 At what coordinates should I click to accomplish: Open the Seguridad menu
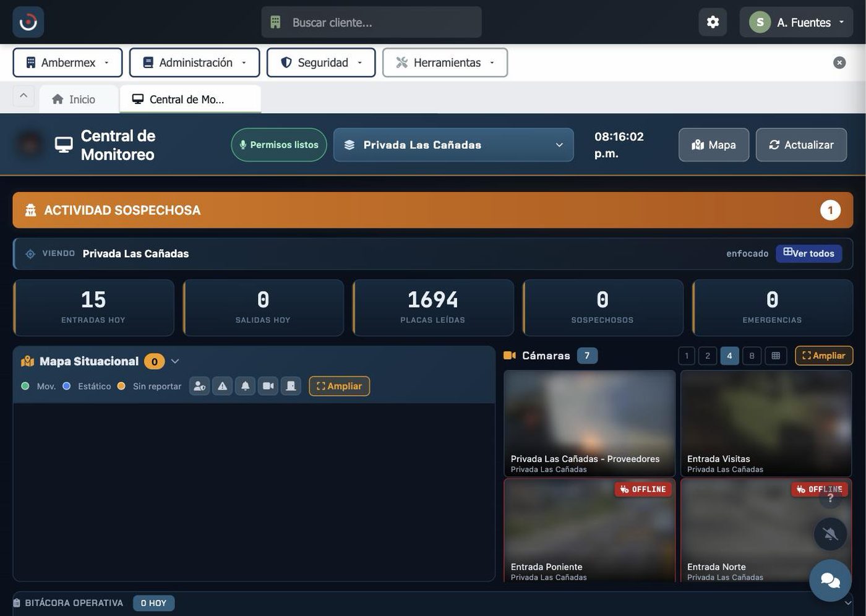coord(321,62)
